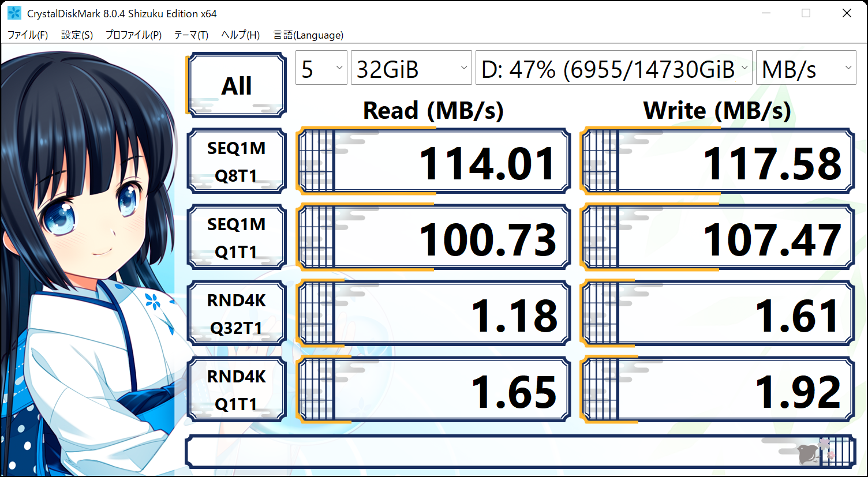
Task: Open the unit dropdown showing MB/s
Action: tap(806, 67)
